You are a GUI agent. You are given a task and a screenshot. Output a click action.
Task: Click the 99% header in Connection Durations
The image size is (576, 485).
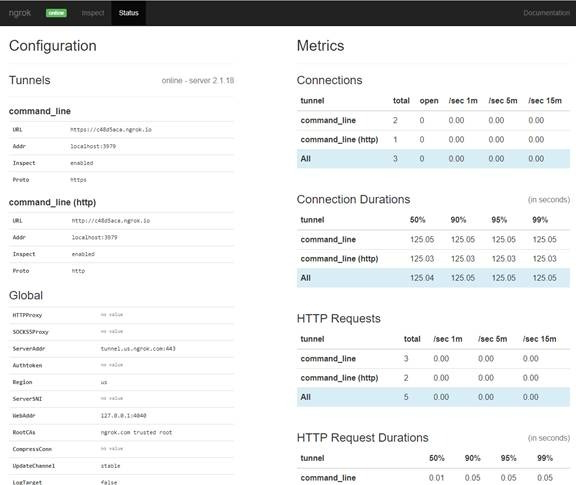tap(540, 220)
